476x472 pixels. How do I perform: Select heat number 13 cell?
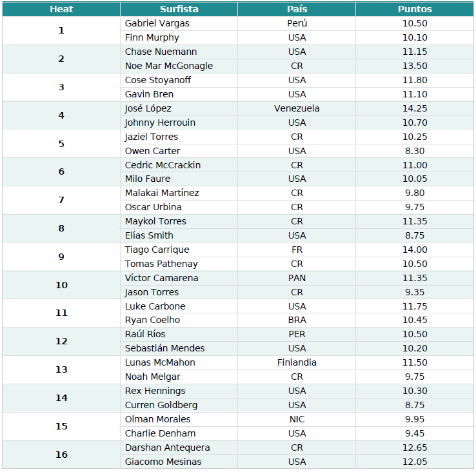click(61, 369)
